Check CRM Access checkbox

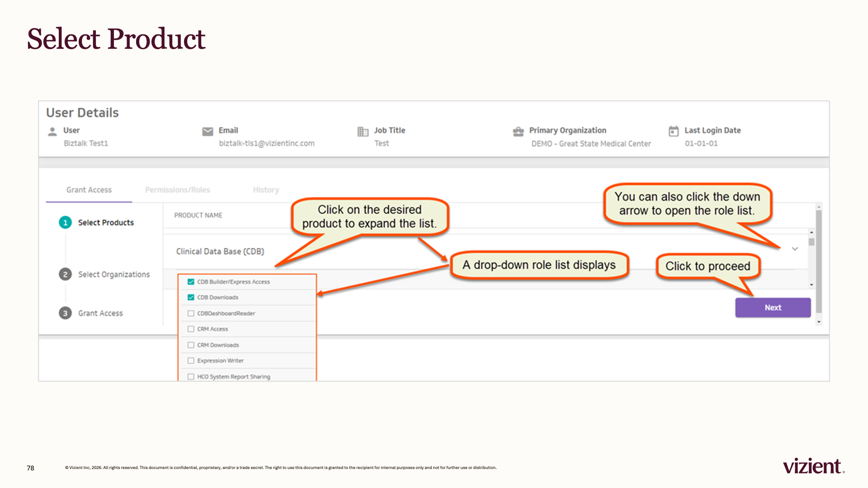[x=191, y=329]
